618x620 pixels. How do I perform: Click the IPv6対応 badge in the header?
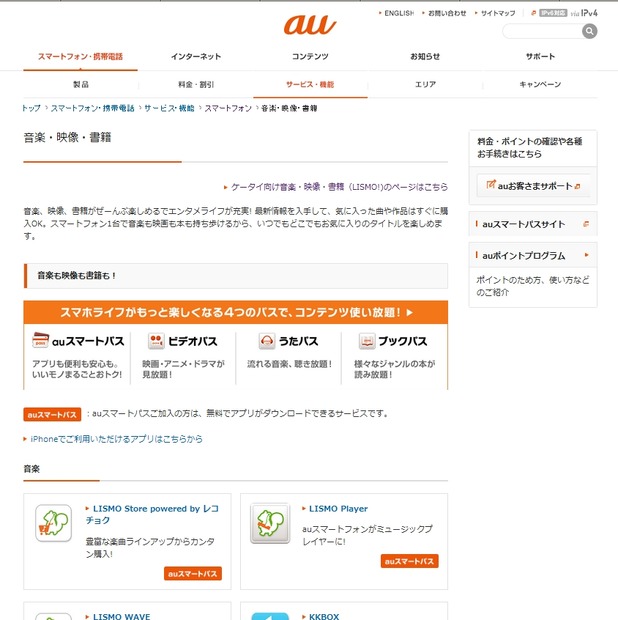point(553,13)
